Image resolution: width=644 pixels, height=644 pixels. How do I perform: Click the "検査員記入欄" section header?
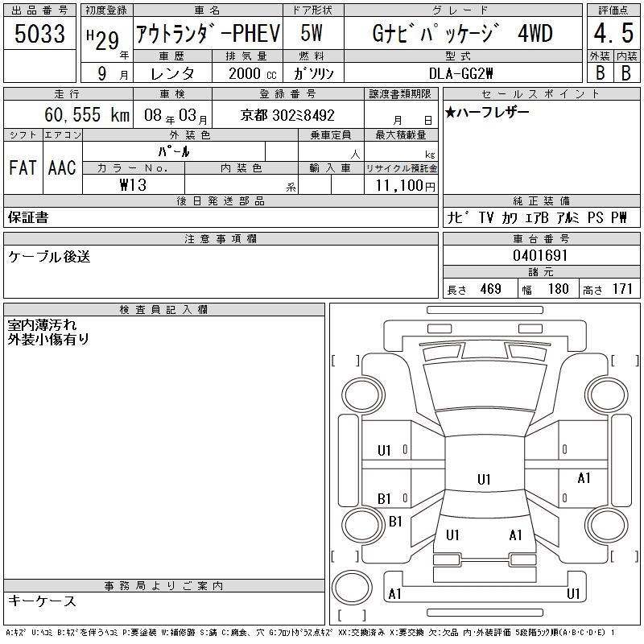point(164,309)
